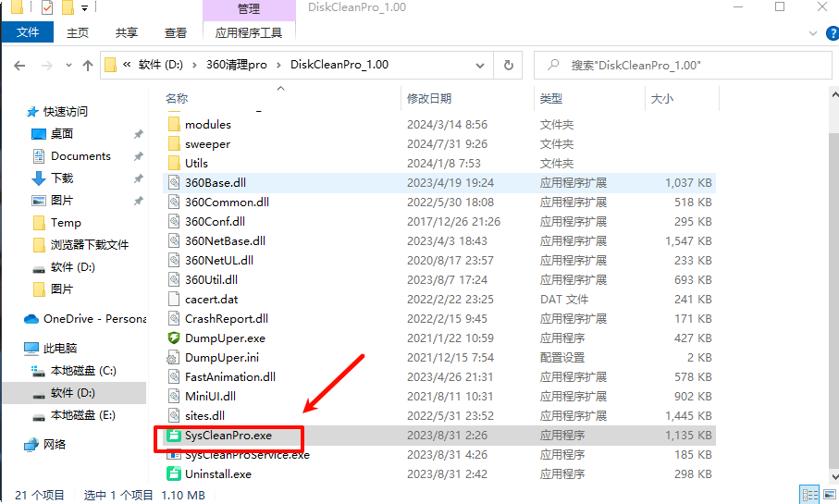Viewport: 839px width, 504px height.
Task: Click the properties checkmark icon in title bar
Action: click(47, 7)
